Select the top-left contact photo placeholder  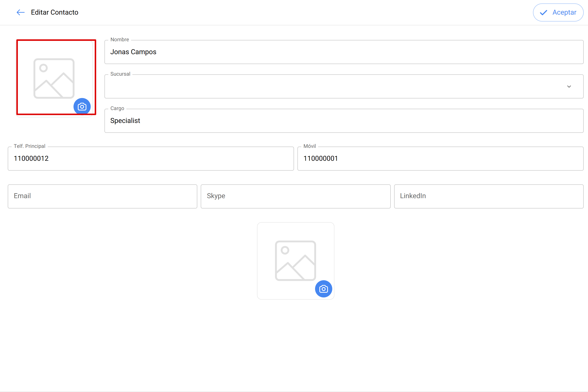pos(54,78)
